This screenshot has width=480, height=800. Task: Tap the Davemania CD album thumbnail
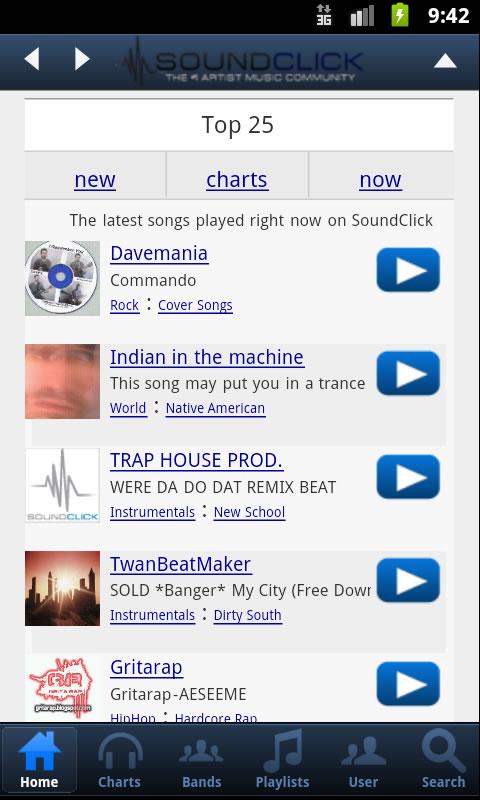coord(62,279)
